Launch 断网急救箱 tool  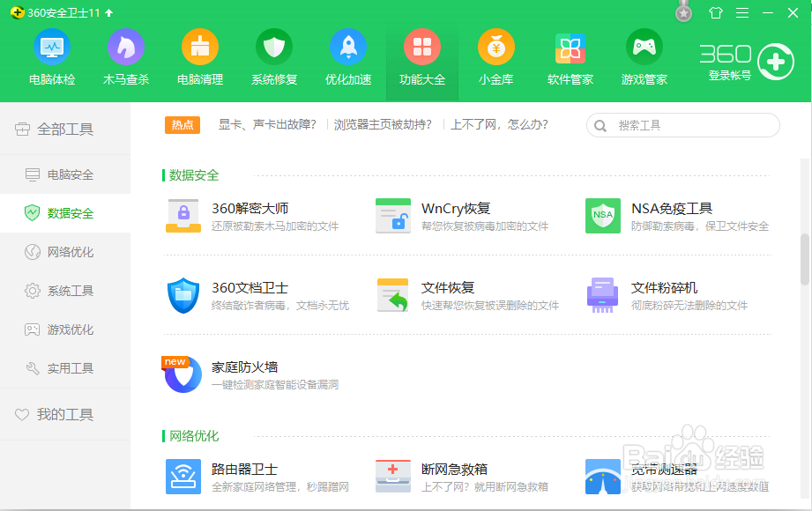(393, 477)
